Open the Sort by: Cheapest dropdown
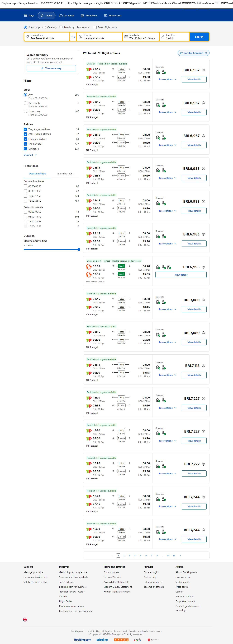This screenshot has height=644, width=233. pos(193,53)
